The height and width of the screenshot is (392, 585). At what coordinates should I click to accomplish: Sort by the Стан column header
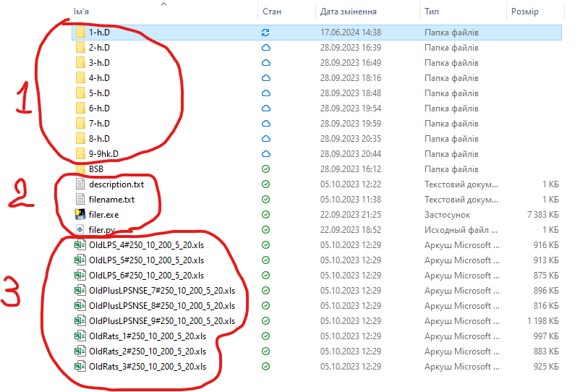[x=272, y=12]
